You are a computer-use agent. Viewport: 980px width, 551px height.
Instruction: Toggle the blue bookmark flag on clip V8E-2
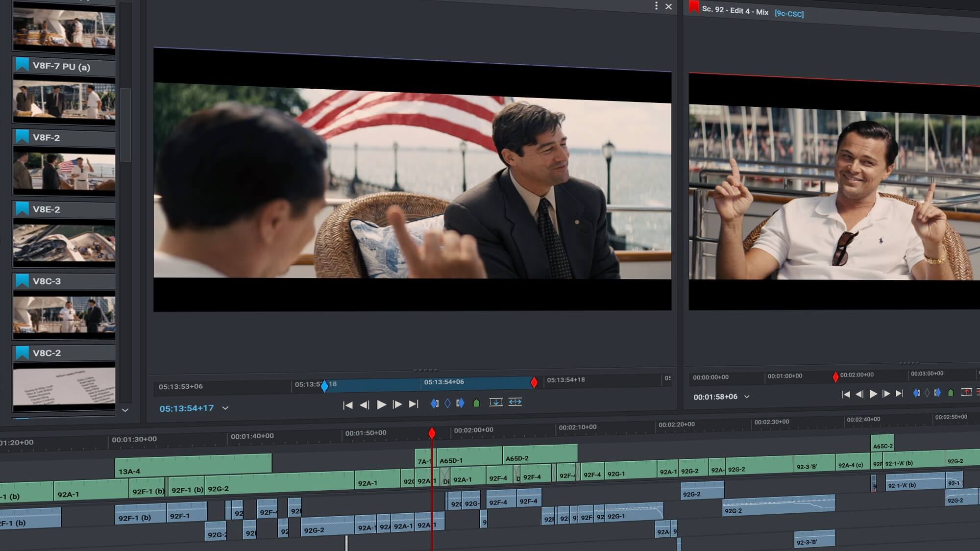click(22, 209)
